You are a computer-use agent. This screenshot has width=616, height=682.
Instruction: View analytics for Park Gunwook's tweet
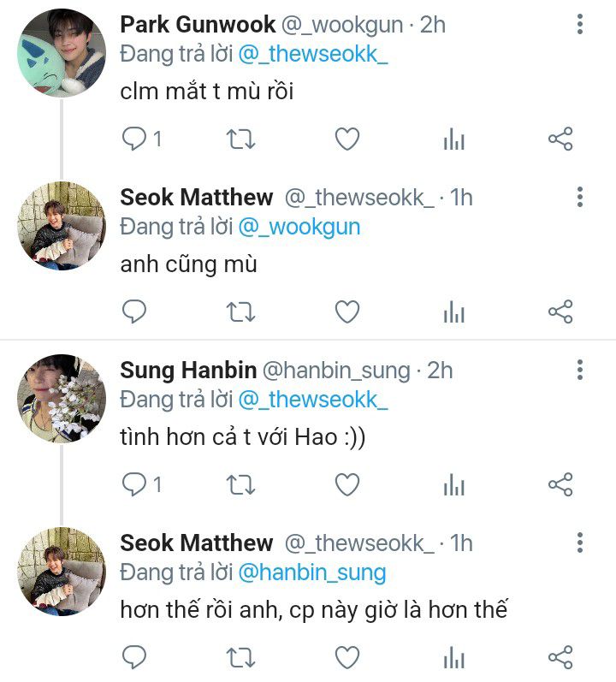click(454, 139)
